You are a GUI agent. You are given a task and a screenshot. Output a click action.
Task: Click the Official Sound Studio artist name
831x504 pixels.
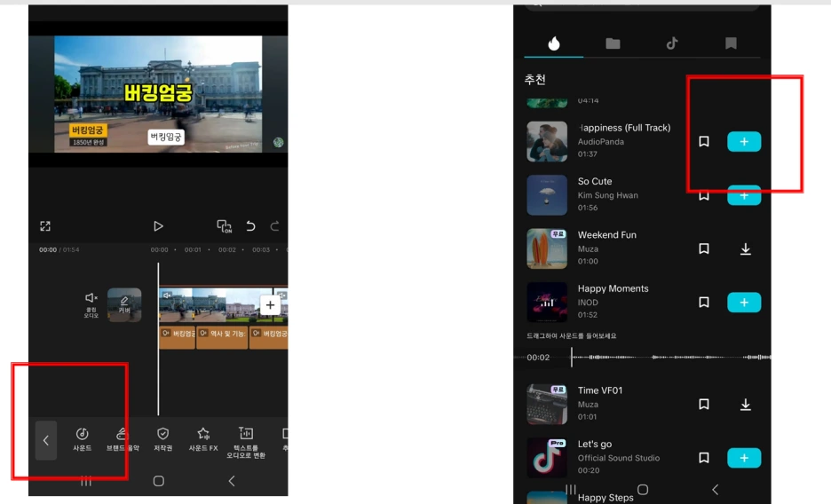point(619,458)
